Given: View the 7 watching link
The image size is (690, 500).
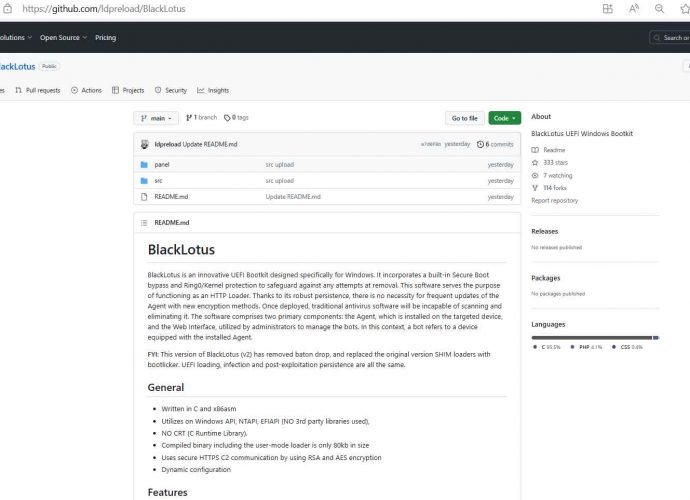Looking at the screenshot, I should coord(552,176).
